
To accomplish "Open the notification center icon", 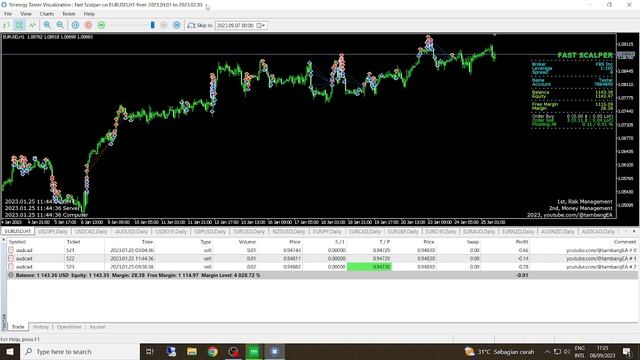I will coord(627,351).
